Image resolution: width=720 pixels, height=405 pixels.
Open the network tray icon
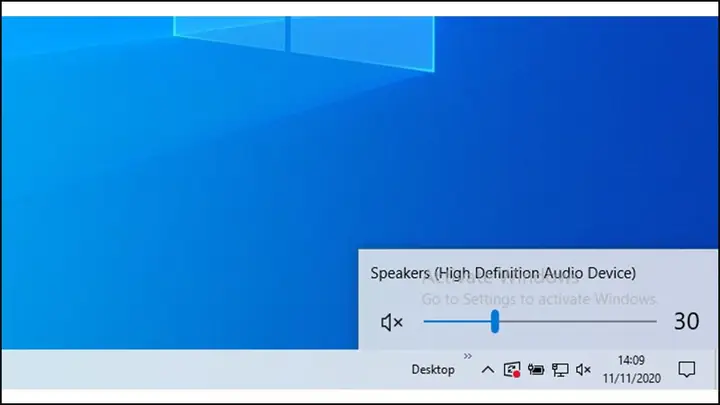pyautogui.click(x=560, y=370)
